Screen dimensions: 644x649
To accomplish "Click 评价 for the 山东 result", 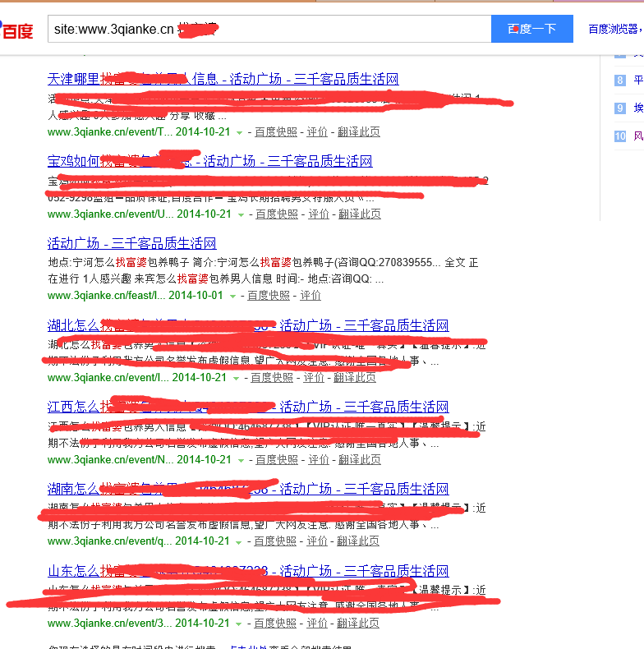I will tap(316, 623).
